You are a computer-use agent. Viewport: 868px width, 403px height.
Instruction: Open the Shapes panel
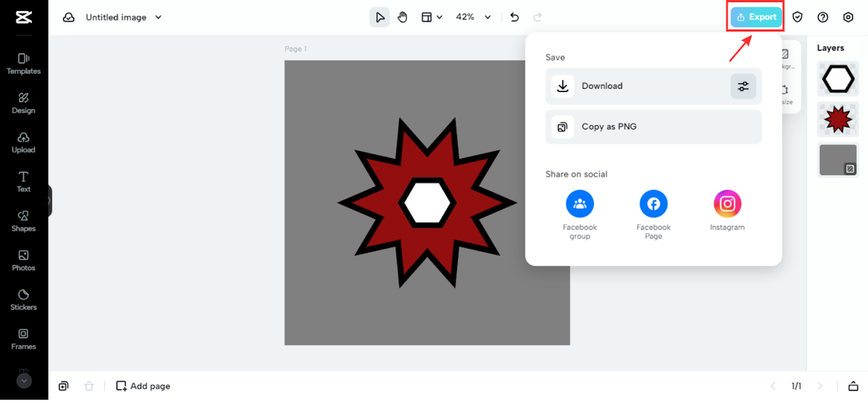(x=24, y=221)
